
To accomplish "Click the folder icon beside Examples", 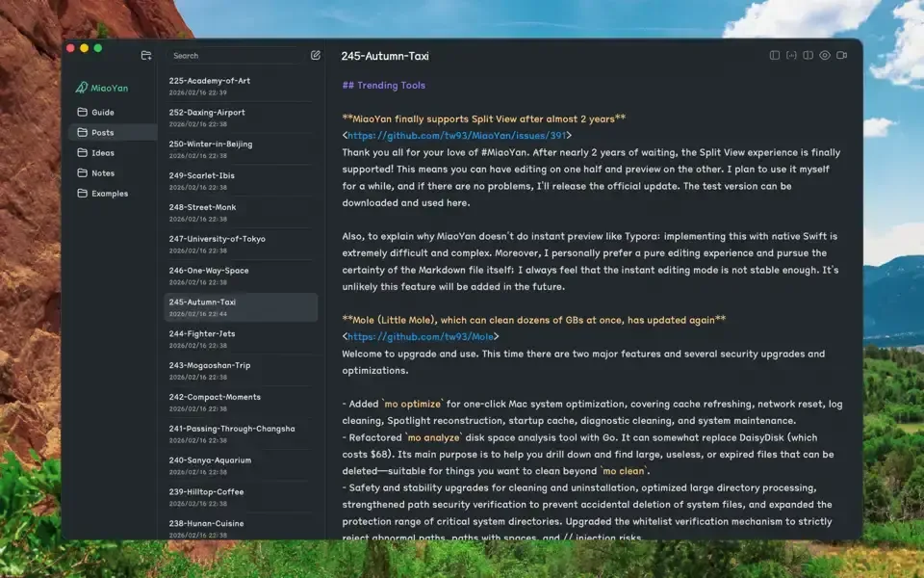I will pos(83,194).
